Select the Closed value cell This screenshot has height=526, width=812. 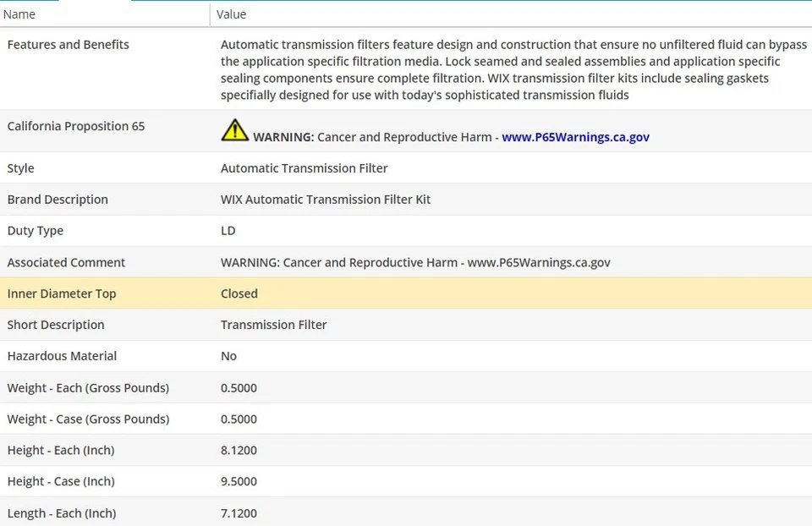[239, 294]
